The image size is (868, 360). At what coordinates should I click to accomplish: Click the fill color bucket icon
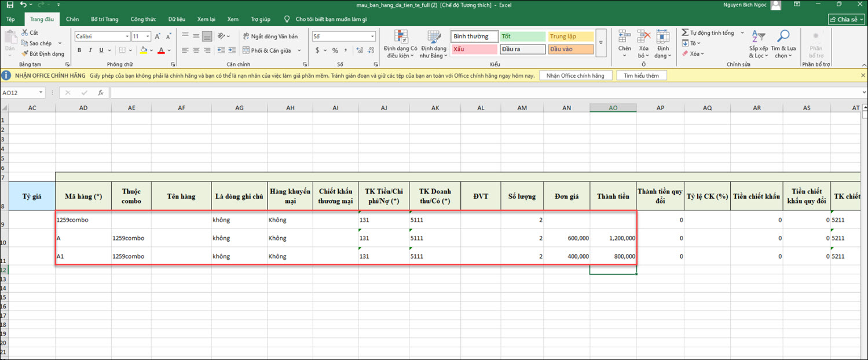tap(145, 51)
